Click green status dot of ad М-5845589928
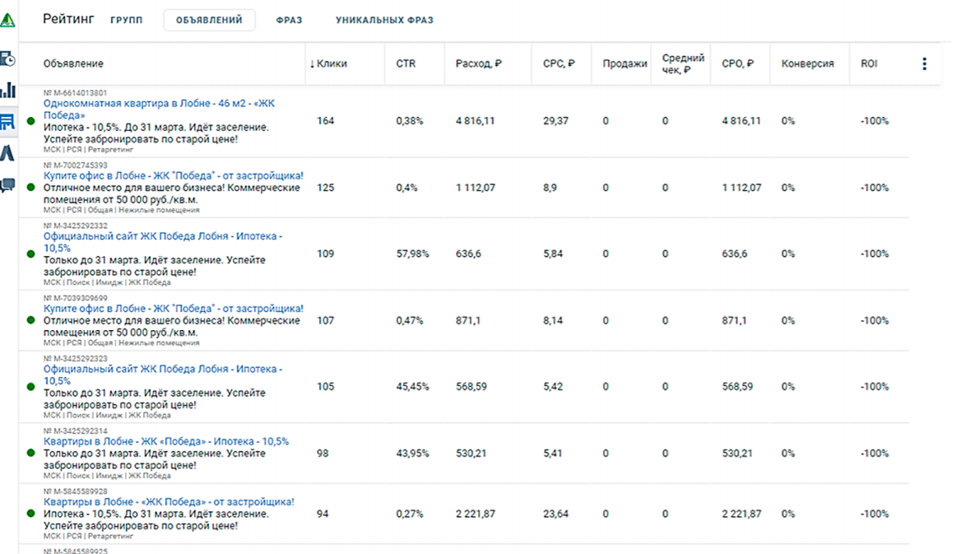The width and height of the screenshot is (980, 554). point(31,514)
